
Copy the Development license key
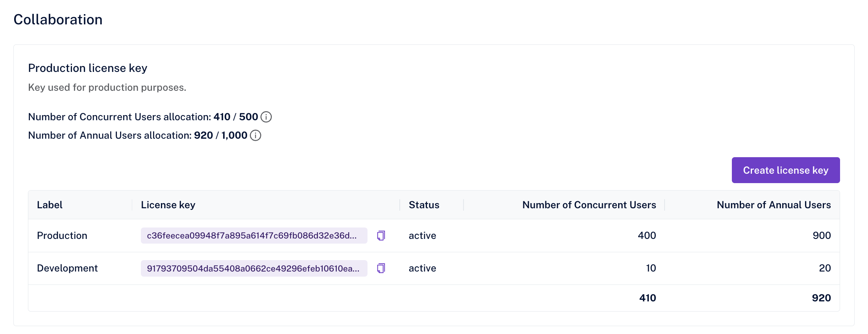(381, 268)
